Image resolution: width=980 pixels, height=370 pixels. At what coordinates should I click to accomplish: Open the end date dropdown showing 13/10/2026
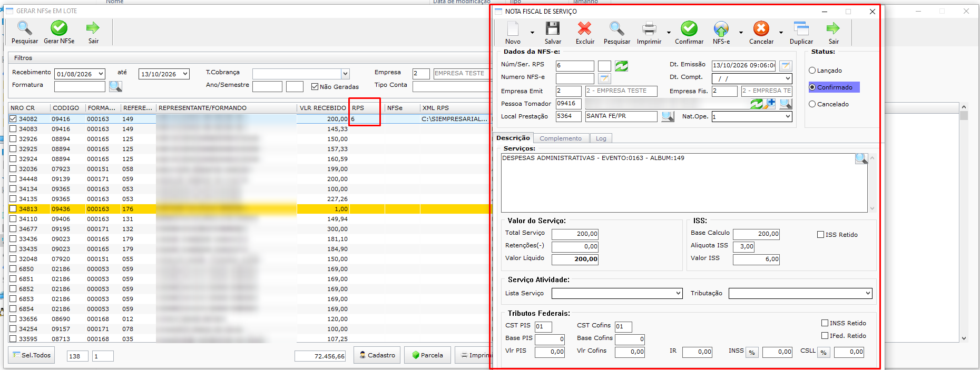click(185, 74)
